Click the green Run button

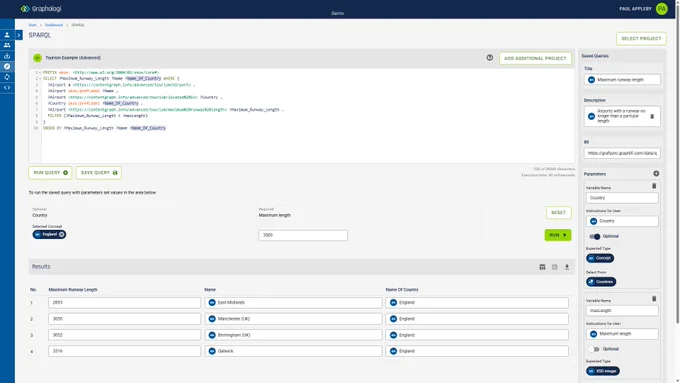(x=558, y=235)
